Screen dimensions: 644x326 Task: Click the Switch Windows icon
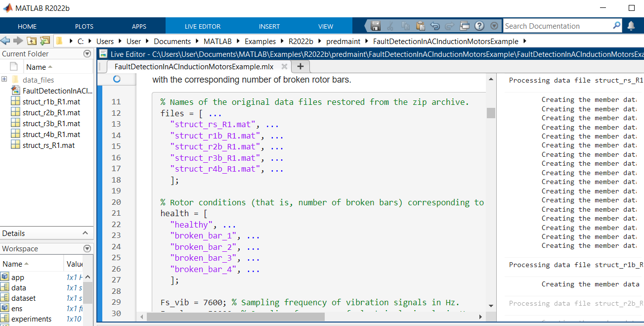coord(464,26)
